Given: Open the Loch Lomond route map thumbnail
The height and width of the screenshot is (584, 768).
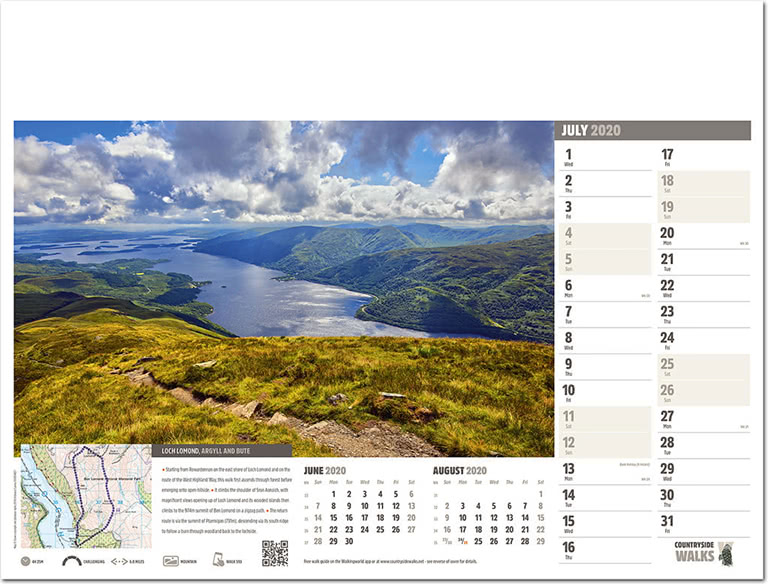Looking at the screenshot, I should point(86,496).
